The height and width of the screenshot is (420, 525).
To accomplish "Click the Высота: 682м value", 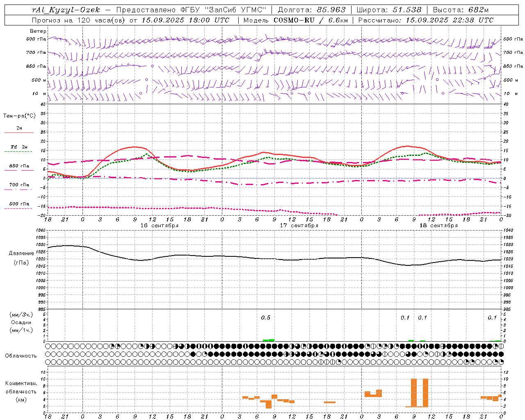I will tap(461, 10).
